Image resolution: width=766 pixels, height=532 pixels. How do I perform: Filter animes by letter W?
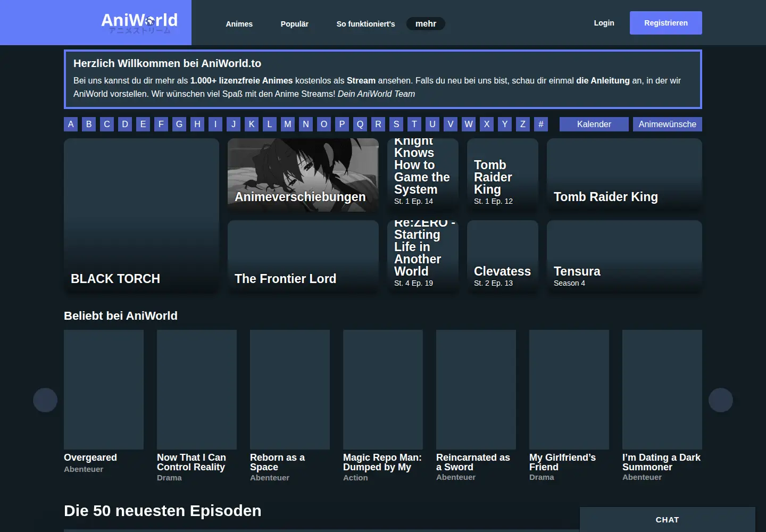(x=469, y=124)
